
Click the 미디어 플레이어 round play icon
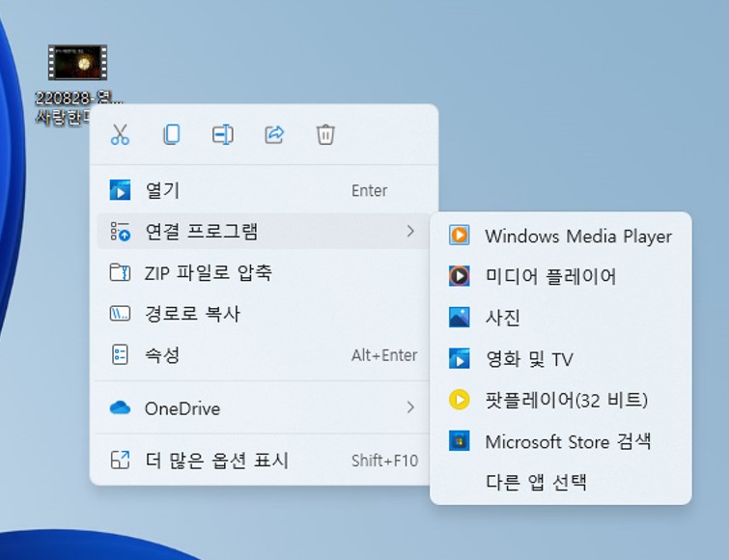pos(459,276)
